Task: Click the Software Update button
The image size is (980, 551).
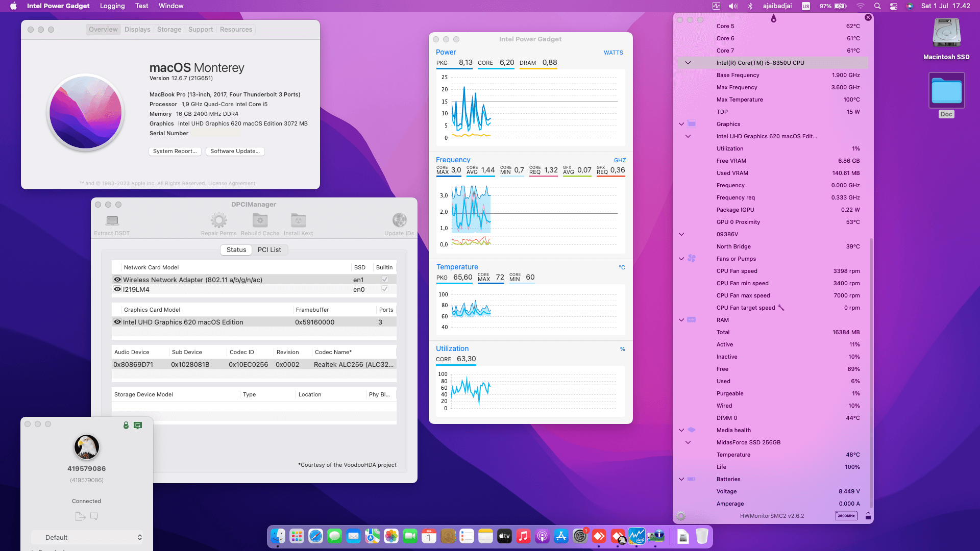Action: pyautogui.click(x=235, y=151)
